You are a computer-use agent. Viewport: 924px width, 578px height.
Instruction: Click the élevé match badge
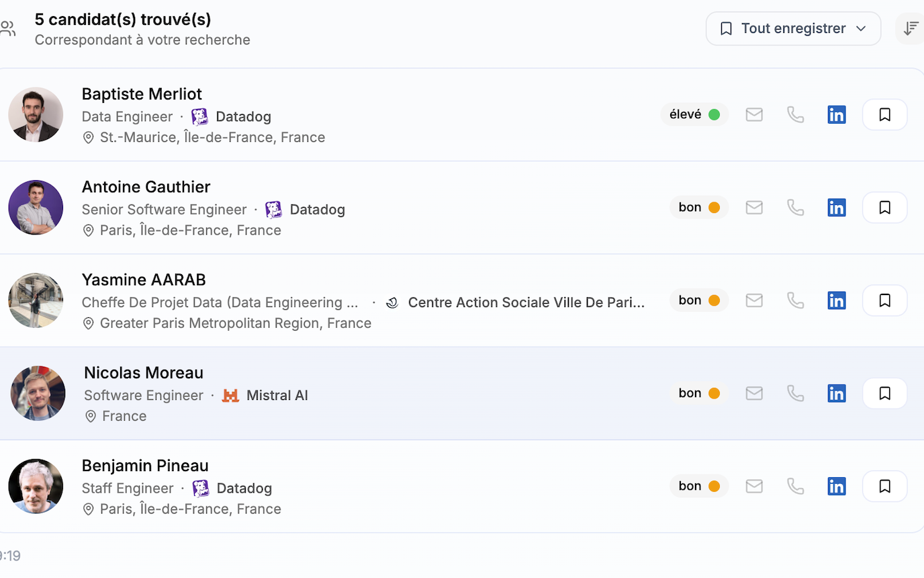coord(694,115)
